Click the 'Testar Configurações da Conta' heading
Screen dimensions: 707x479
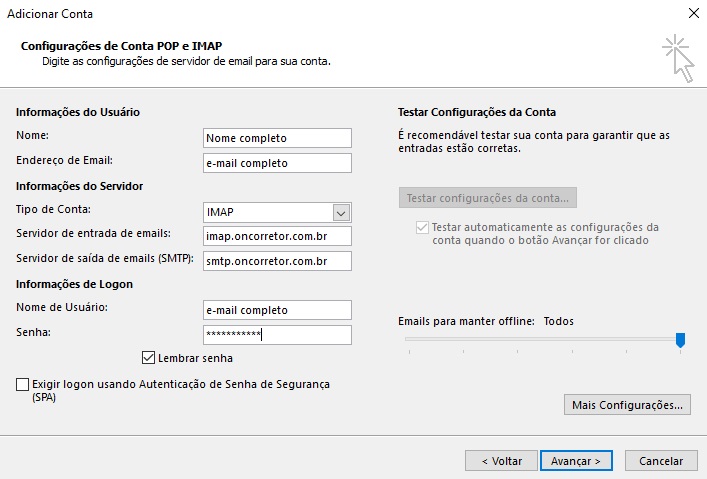(x=477, y=112)
